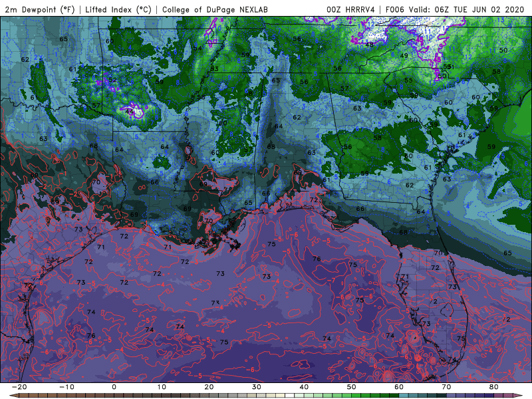Click the 60 label on the color scale
532x399 pixels.
(399, 387)
